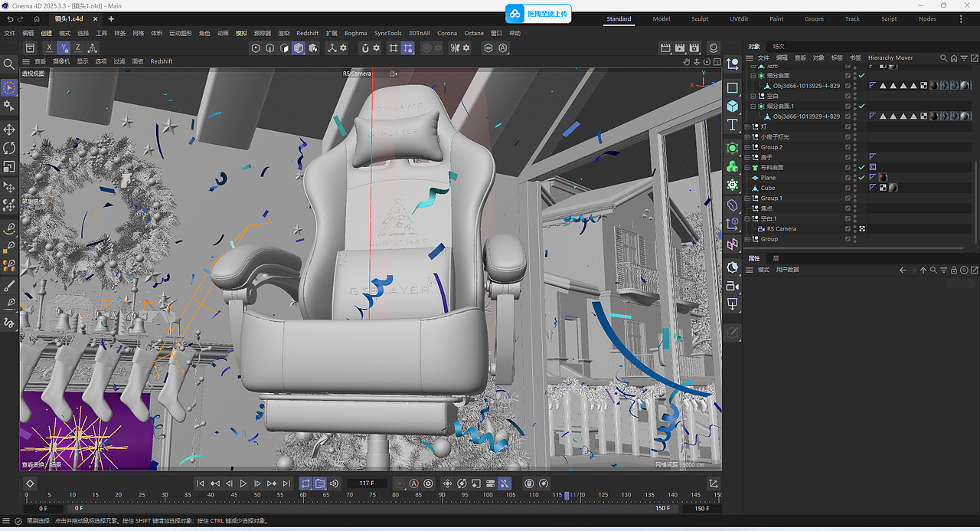Click the end frame field 150 F
Screen dimensions: 980x531
pos(701,508)
